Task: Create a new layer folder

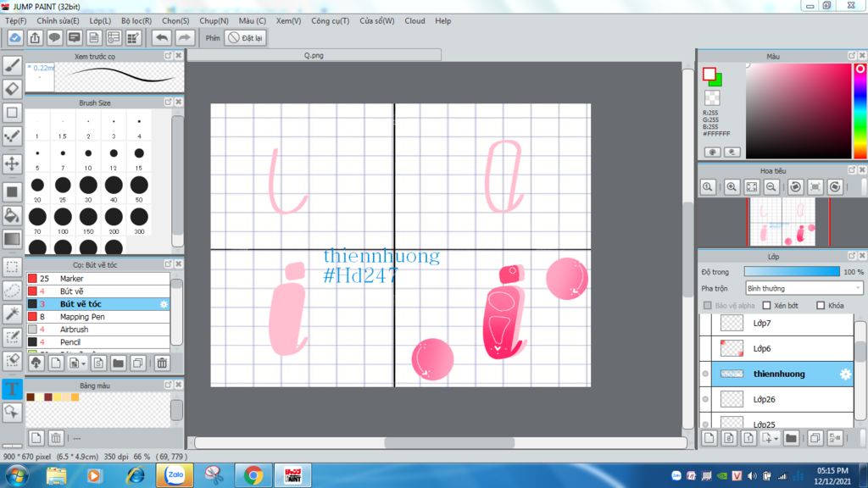Action: pyautogui.click(x=791, y=438)
